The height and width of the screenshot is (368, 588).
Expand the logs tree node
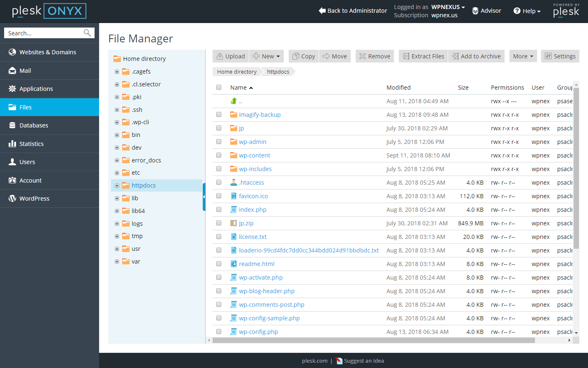(117, 224)
